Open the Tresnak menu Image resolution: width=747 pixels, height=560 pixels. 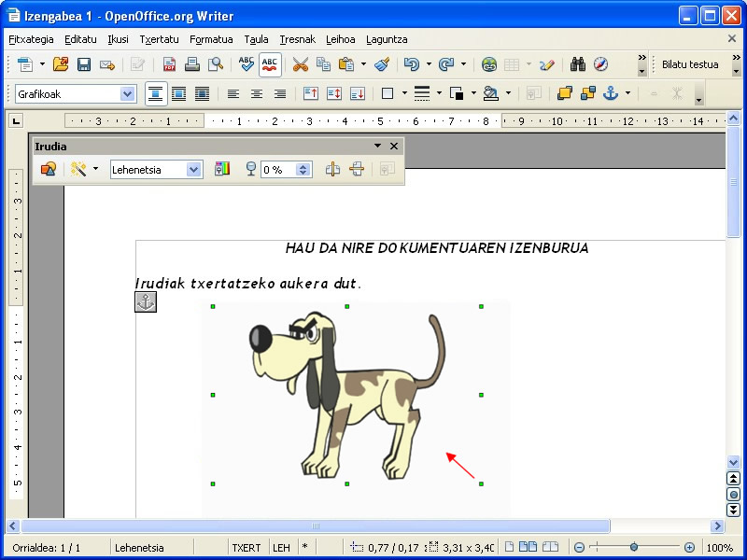[x=297, y=39]
